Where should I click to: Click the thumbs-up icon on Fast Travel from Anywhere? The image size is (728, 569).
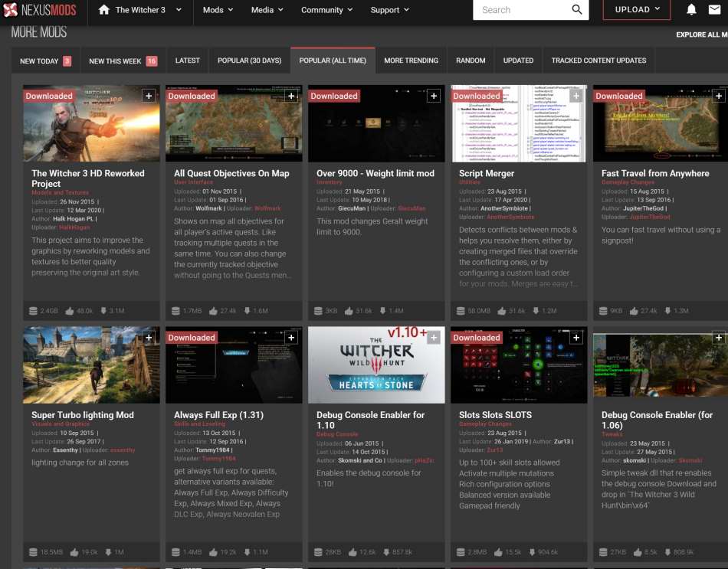tap(634, 311)
